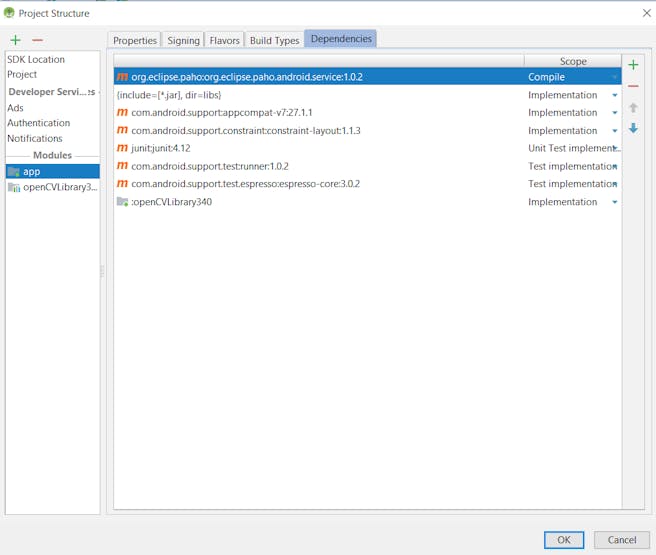Switch to the Signing tab
The height and width of the screenshot is (555, 656).
coord(183,40)
